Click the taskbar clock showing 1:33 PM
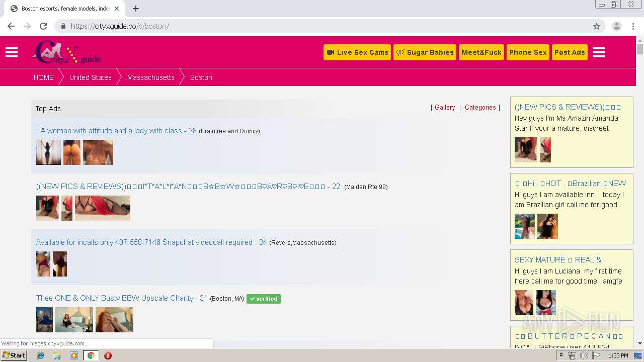Screen dimensions: 644x362 tap(618, 355)
